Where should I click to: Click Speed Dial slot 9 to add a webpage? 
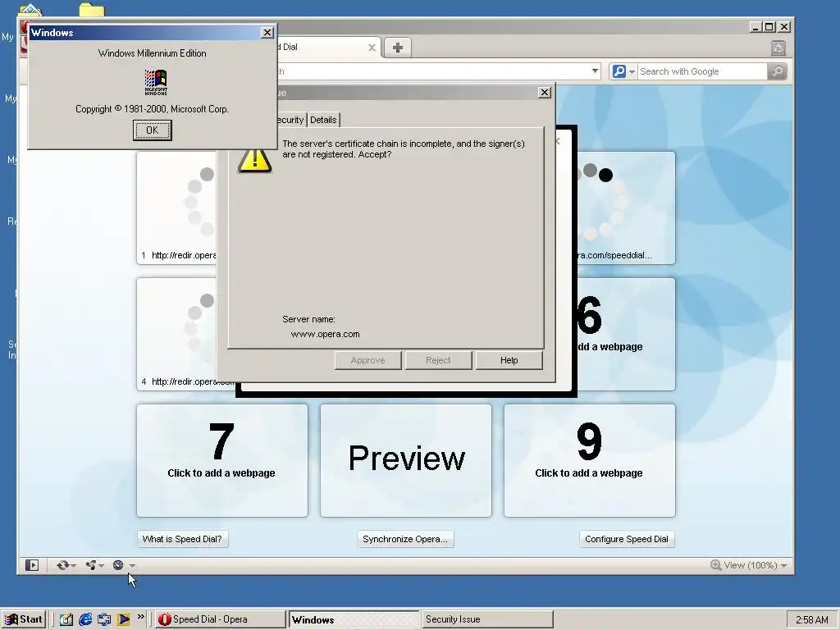pos(589,461)
